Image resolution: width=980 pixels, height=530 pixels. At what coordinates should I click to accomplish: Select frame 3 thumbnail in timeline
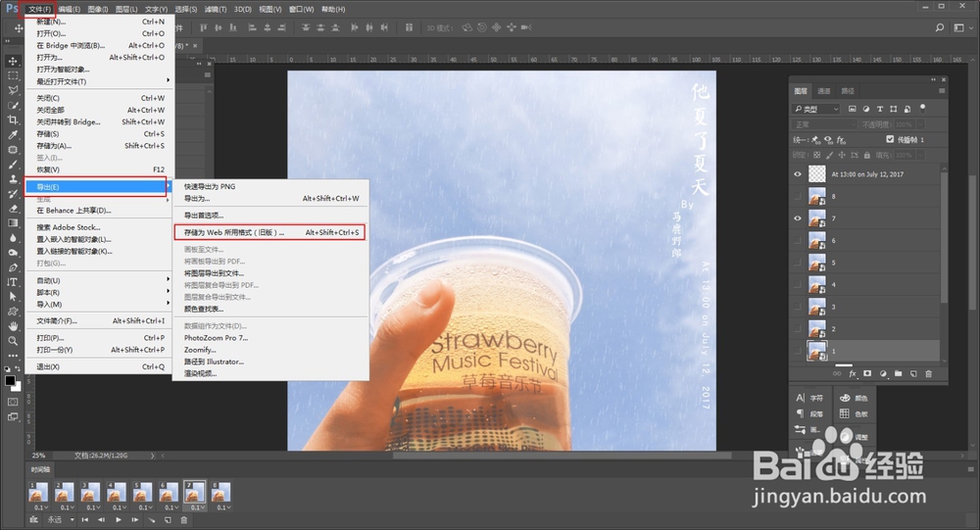(x=90, y=492)
